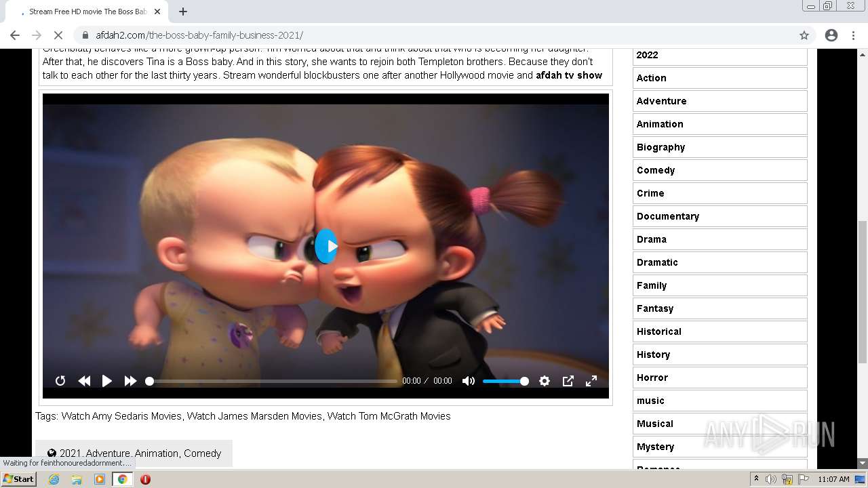Click the Adventure link below the tags
The height and width of the screenshot is (488, 868).
[x=108, y=453]
